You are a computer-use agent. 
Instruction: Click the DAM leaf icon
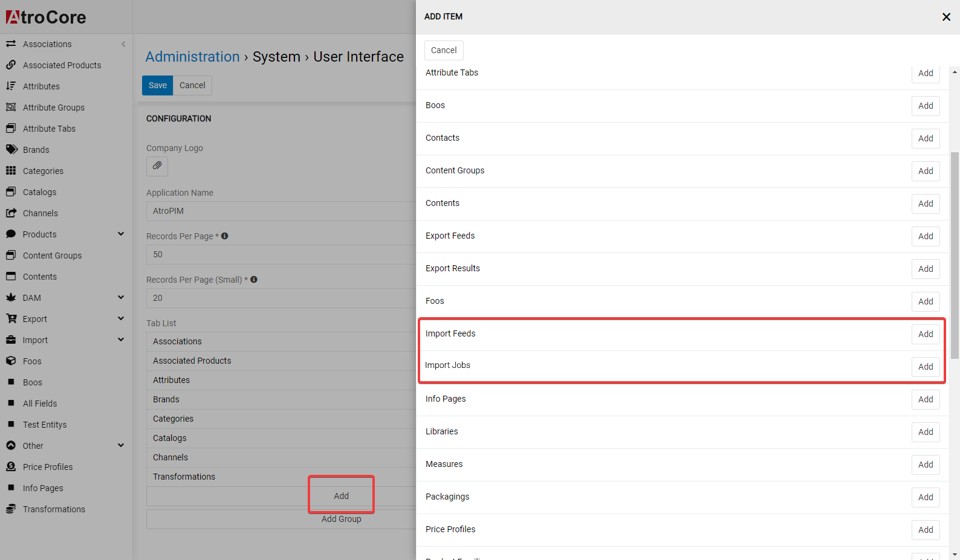click(x=11, y=297)
